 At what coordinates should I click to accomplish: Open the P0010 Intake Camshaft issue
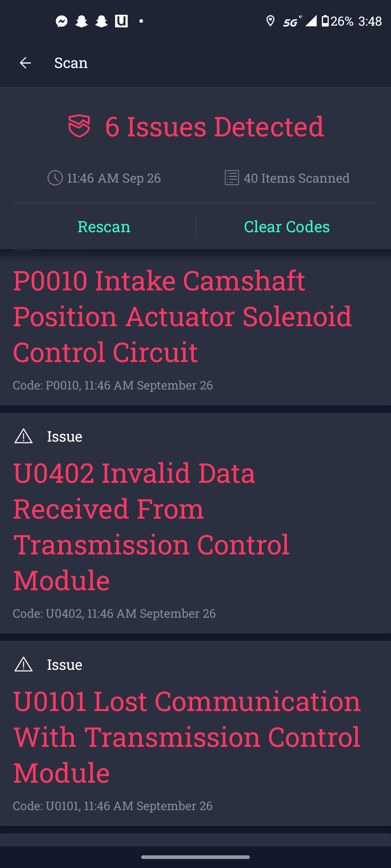(x=182, y=316)
